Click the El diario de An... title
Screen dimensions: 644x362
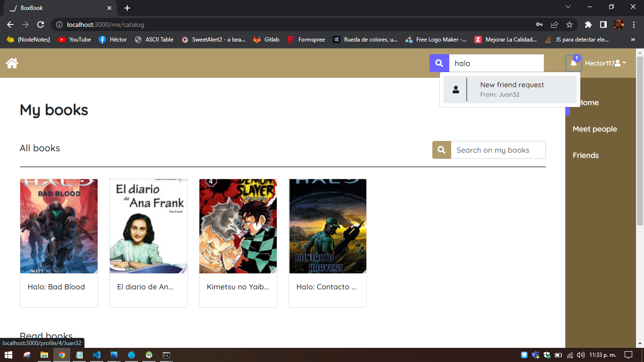145,287
